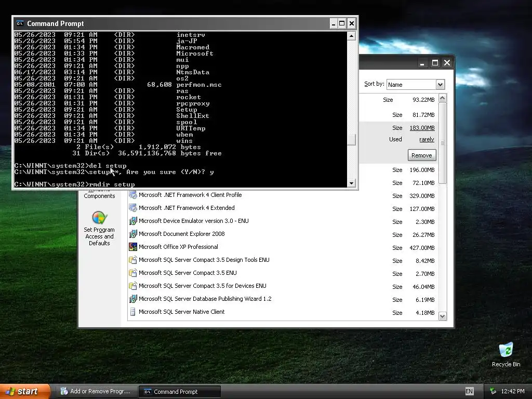Switch to Add or Remove Programs taskbar button

tap(96, 392)
